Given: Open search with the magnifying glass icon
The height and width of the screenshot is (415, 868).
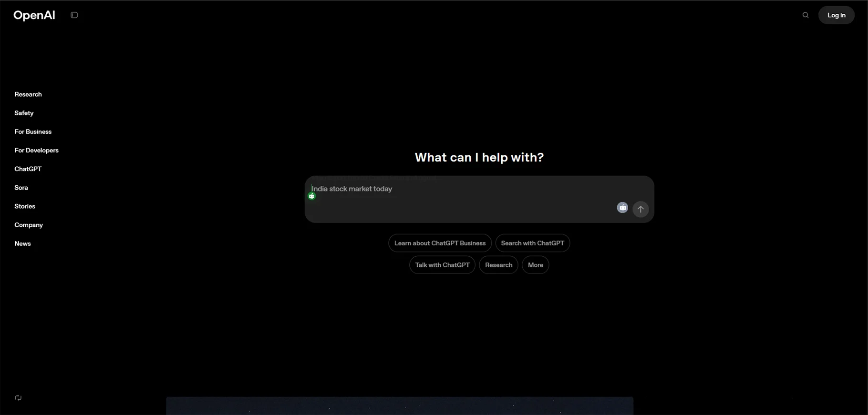Looking at the screenshot, I should [806, 15].
